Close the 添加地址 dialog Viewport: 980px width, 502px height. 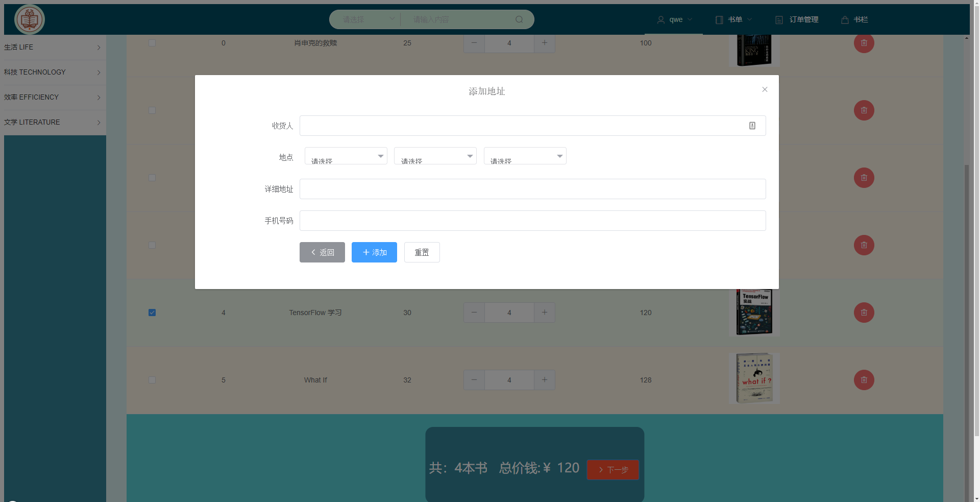click(x=765, y=89)
